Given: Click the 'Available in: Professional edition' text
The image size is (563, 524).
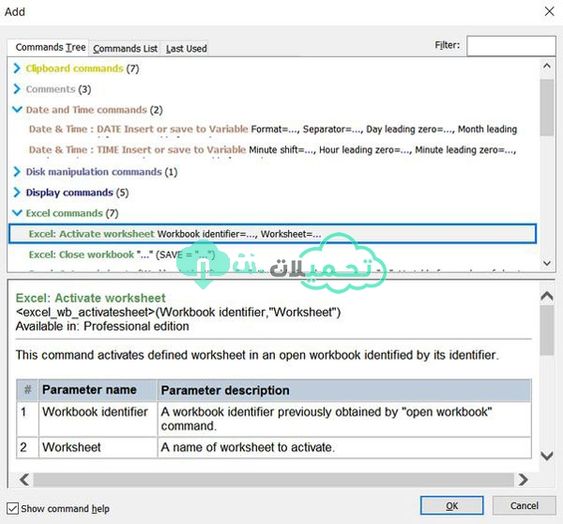Looking at the screenshot, I should (x=102, y=326).
